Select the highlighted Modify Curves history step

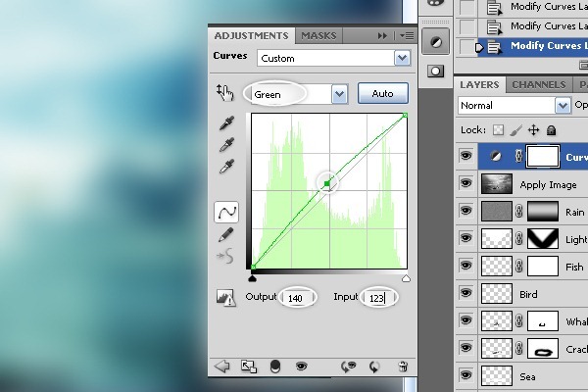pyautogui.click(x=532, y=46)
